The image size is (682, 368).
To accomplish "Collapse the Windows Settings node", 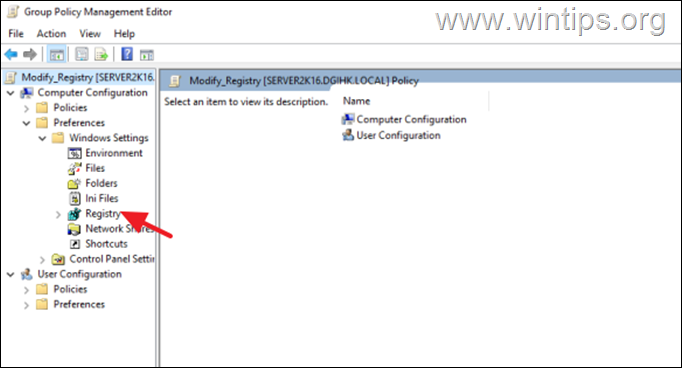I will 42,138.
